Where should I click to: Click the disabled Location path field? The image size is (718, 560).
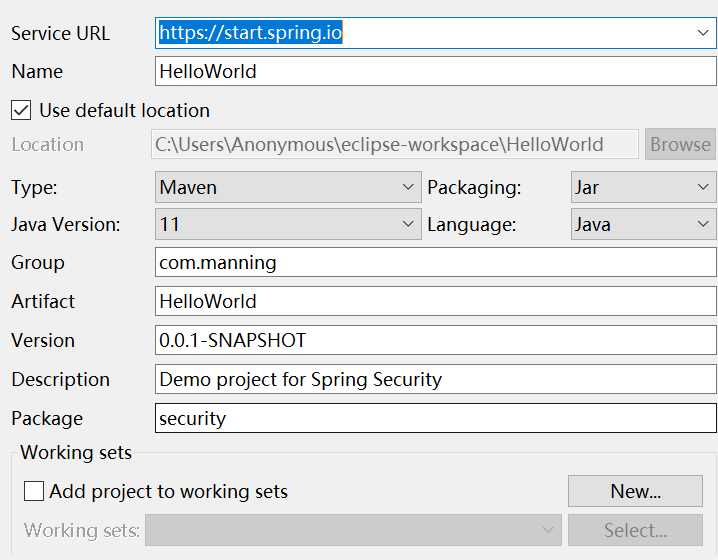(x=395, y=144)
